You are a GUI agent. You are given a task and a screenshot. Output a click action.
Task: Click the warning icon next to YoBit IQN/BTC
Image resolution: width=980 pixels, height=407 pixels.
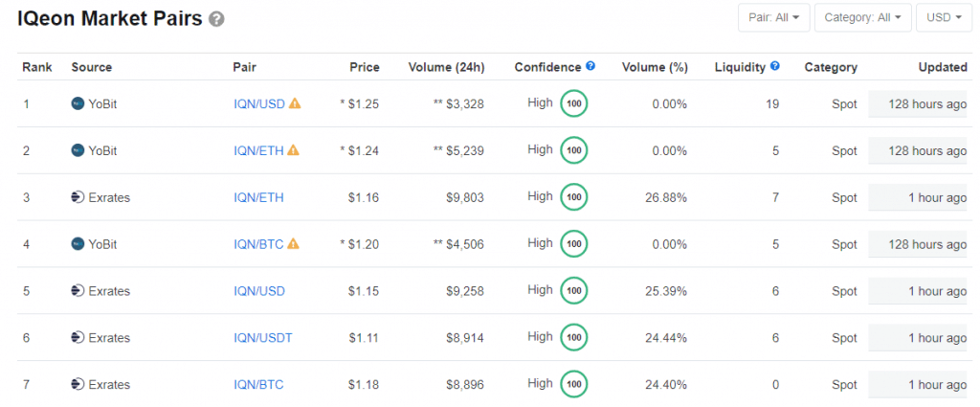(x=293, y=244)
